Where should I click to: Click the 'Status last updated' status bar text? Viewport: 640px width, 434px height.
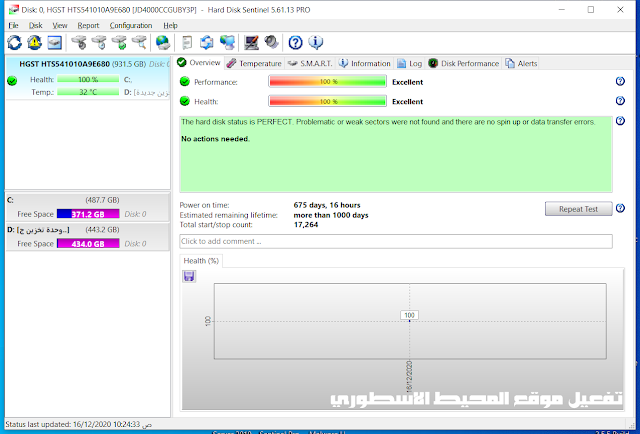78,424
